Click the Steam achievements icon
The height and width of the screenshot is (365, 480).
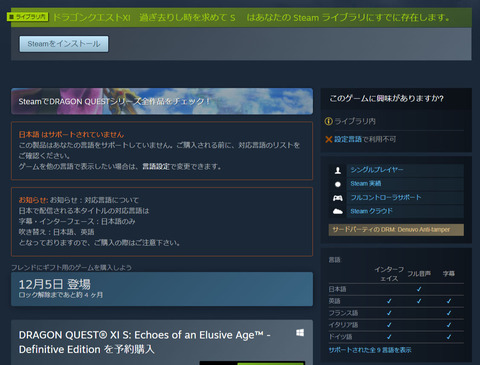(x=338, y=184)
